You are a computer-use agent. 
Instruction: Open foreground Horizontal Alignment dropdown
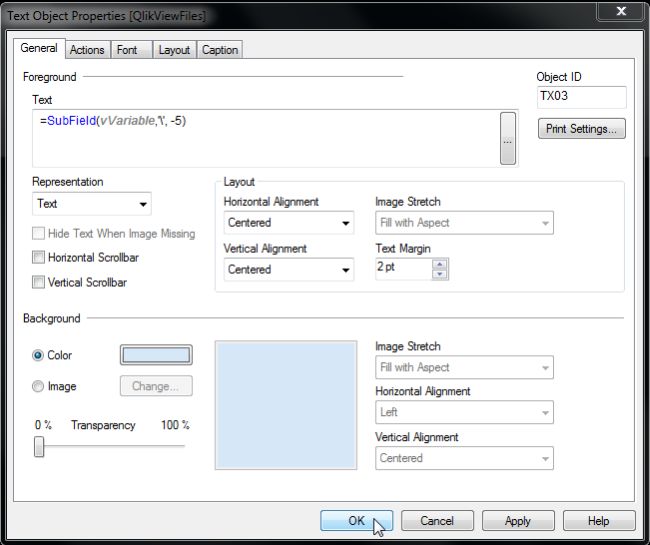pyautogui.click(x=289, y=223)
